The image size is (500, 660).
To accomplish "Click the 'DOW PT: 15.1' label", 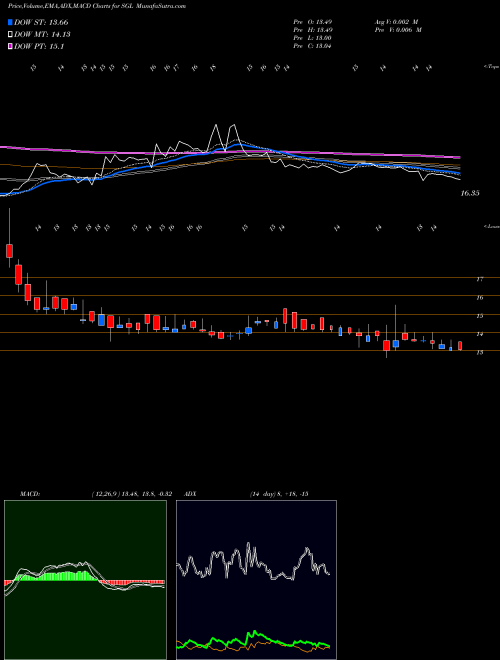I will pos(39,46).
